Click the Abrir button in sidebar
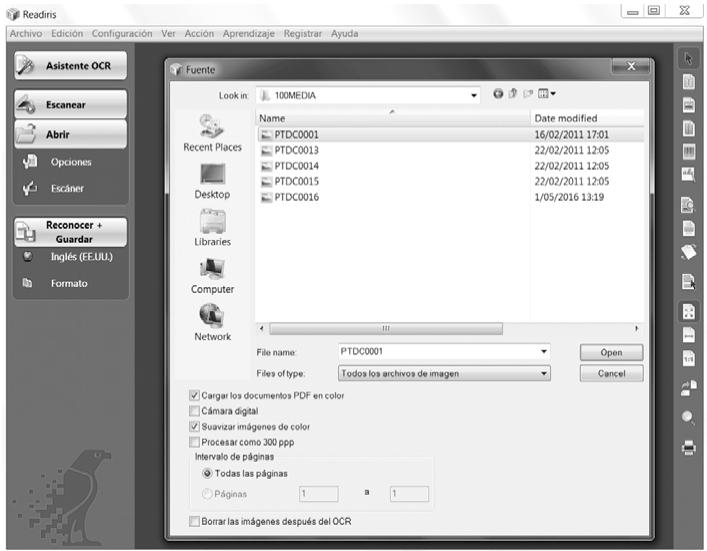Image resolution: width=707 pixels, height=551 pixels. [71, 134]
